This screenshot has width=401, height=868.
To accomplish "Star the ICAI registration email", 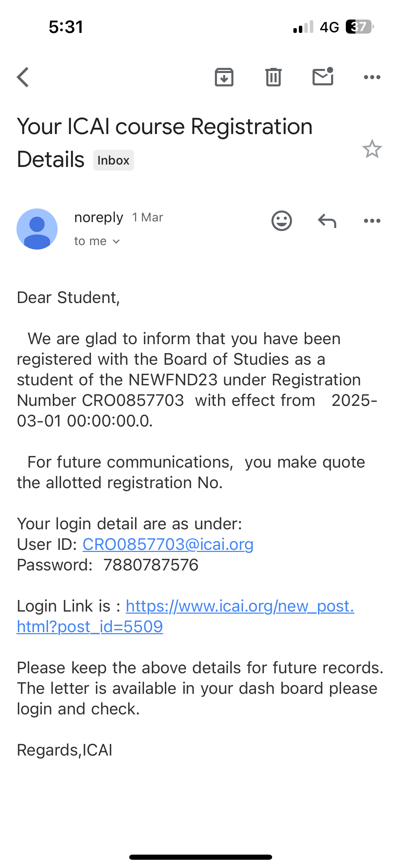I will pyautogui.click(x=372, y=149).
